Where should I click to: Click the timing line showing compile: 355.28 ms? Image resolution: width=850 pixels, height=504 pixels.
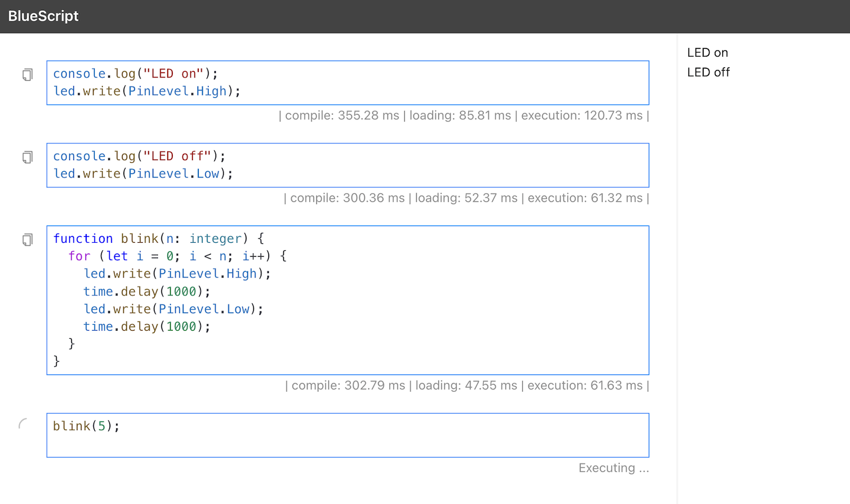point(464,116)
